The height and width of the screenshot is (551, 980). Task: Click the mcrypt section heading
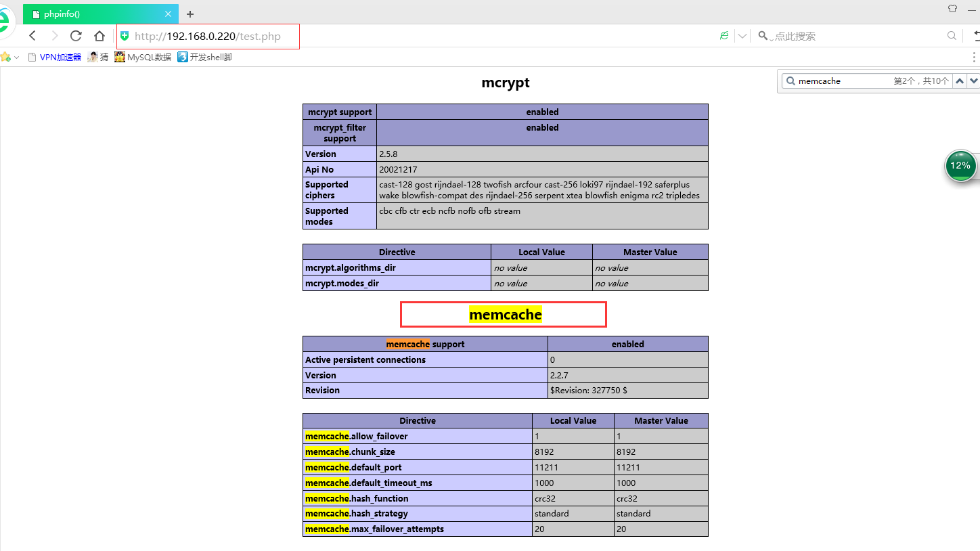click(x=505, y=83)
